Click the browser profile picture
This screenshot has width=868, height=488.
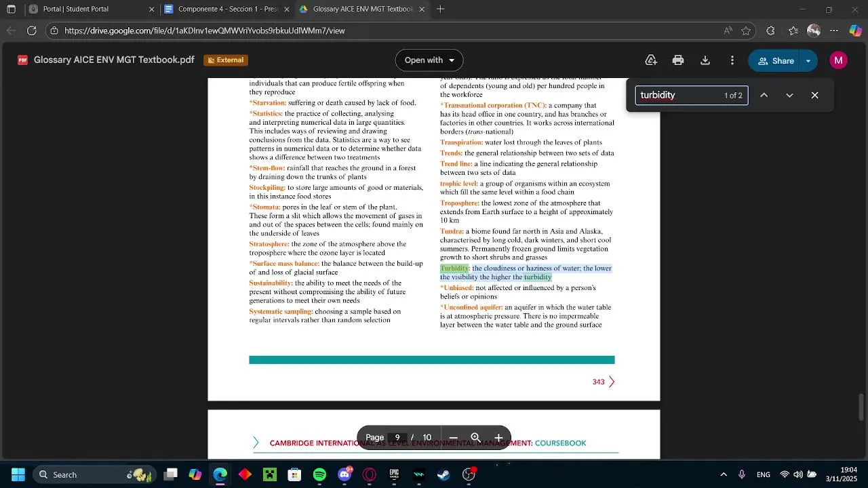[814, 30]
